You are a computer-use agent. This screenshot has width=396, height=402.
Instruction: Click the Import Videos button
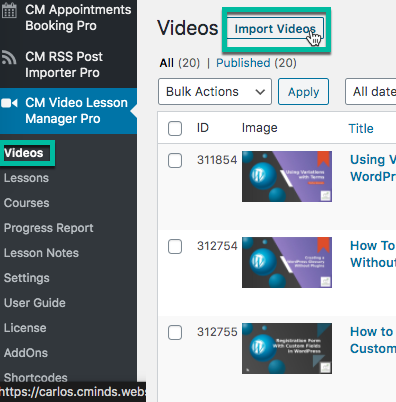tap(275, 29)
